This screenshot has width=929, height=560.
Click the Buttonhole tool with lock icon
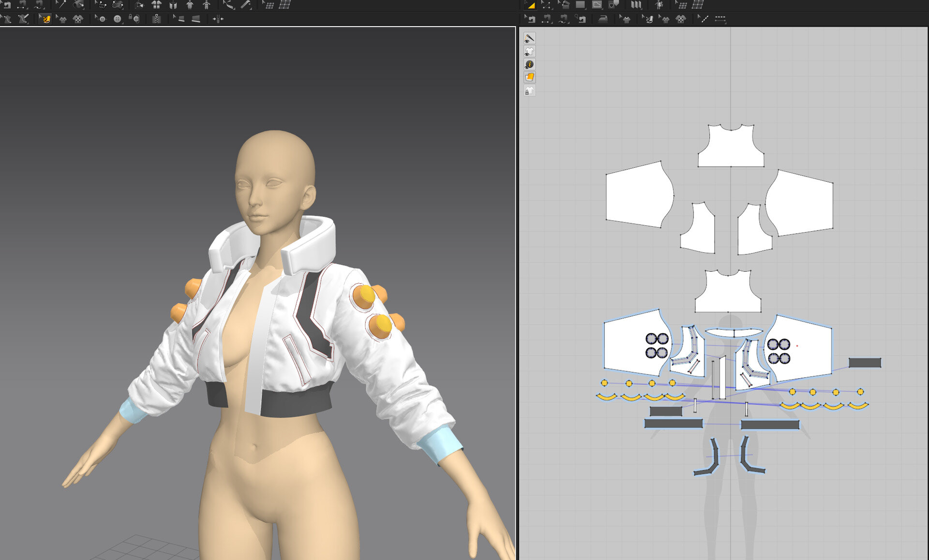[x=135, y=19]
